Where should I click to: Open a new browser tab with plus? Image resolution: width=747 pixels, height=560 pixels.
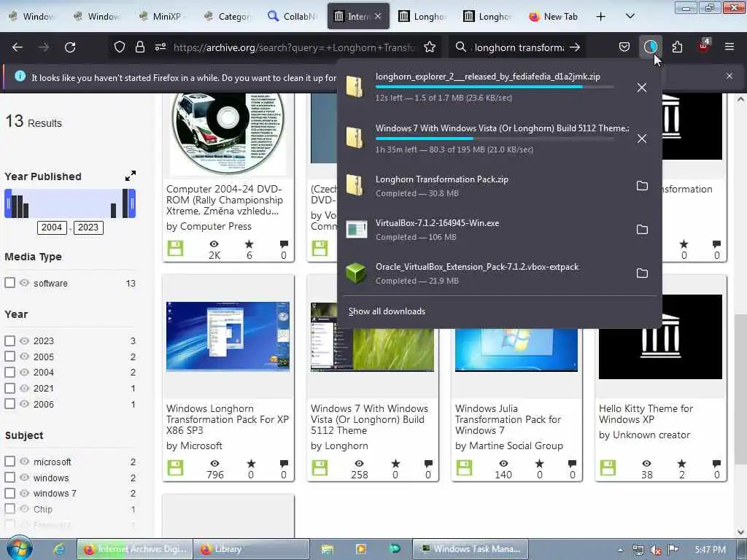(x=601, y=16)
